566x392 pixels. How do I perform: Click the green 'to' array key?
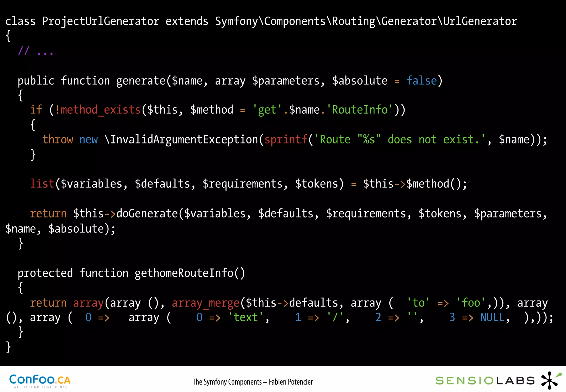point(418,303)
